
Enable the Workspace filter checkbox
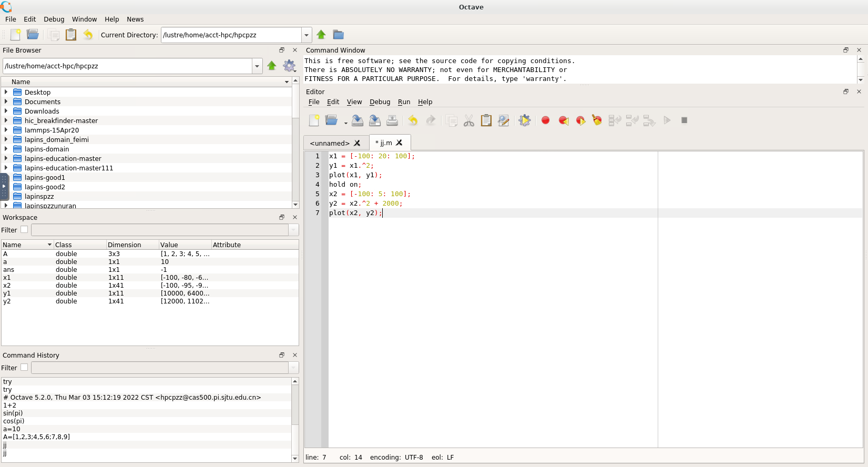coord(24,230)
